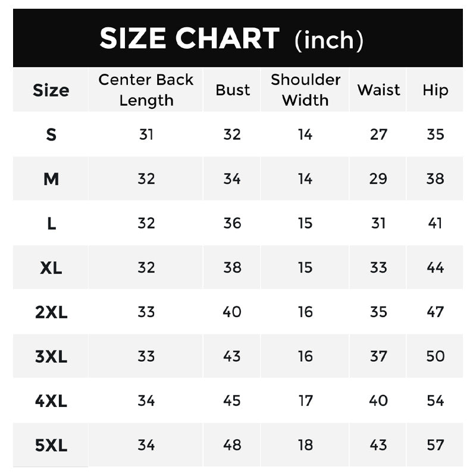Click the 5XL size row label
The image size is (476, 476).
[51, 445]
